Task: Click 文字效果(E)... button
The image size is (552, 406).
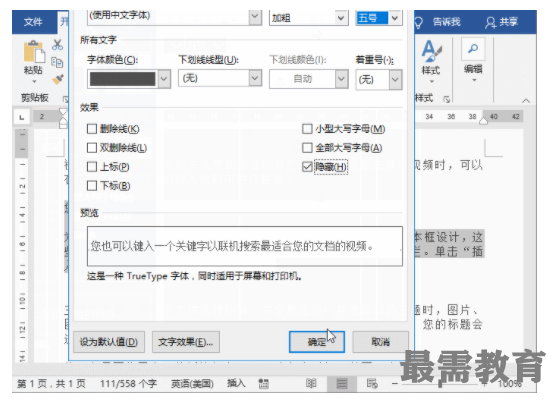Action: coord(186,342)
